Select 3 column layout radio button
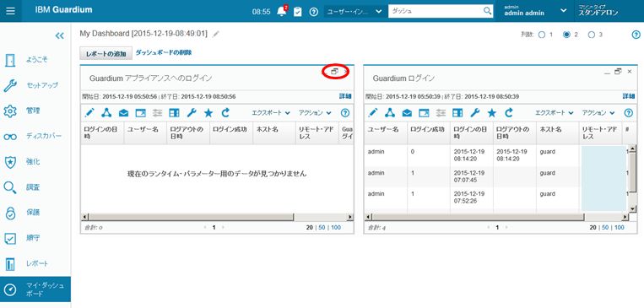This screenshot has height=308, width=644. click(592, 35)
